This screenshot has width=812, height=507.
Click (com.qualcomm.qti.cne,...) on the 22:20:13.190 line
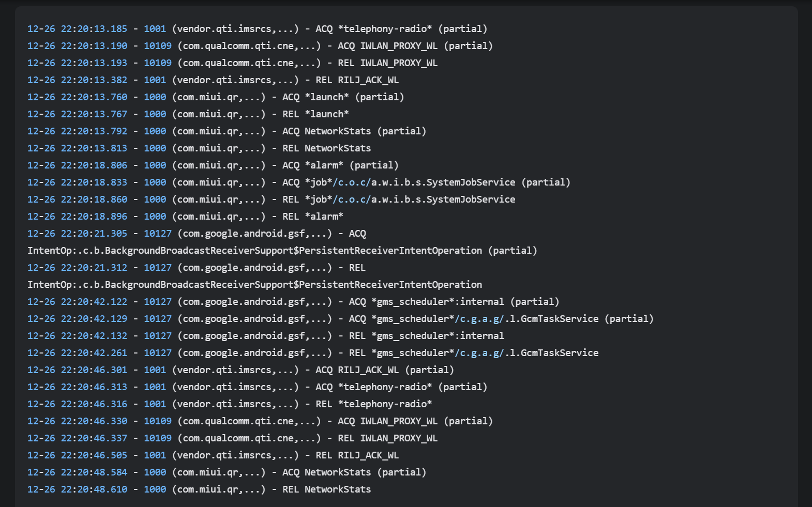(249, 46)
